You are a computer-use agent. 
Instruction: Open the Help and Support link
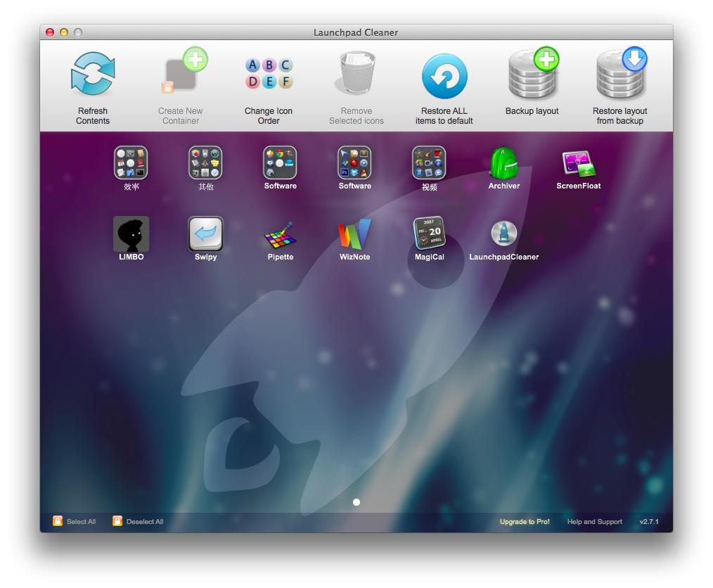pos(595,522)
